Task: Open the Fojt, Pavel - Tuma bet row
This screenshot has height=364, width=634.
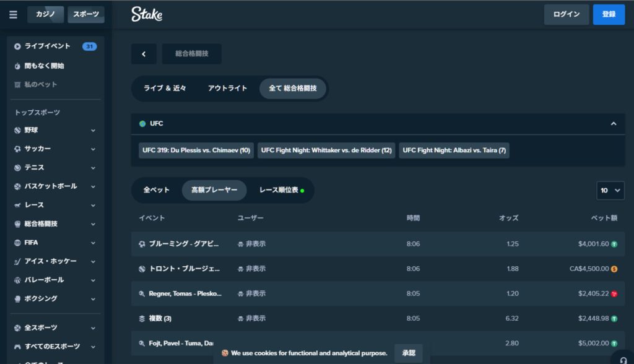Action: point(378,344)
